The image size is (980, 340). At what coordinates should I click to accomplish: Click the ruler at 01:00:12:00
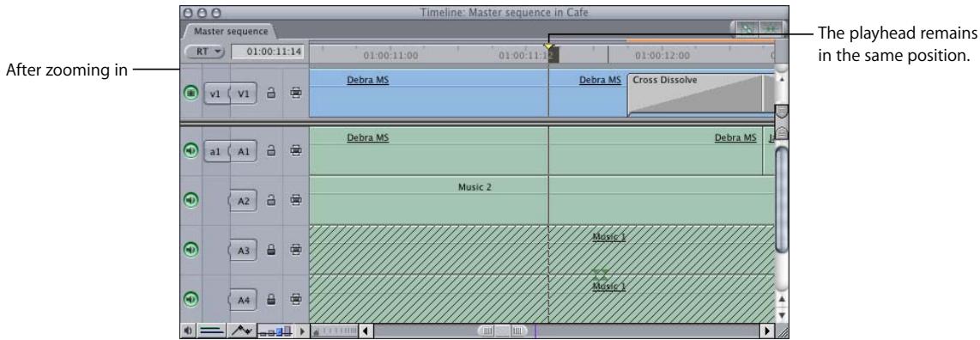coord(662,56)
